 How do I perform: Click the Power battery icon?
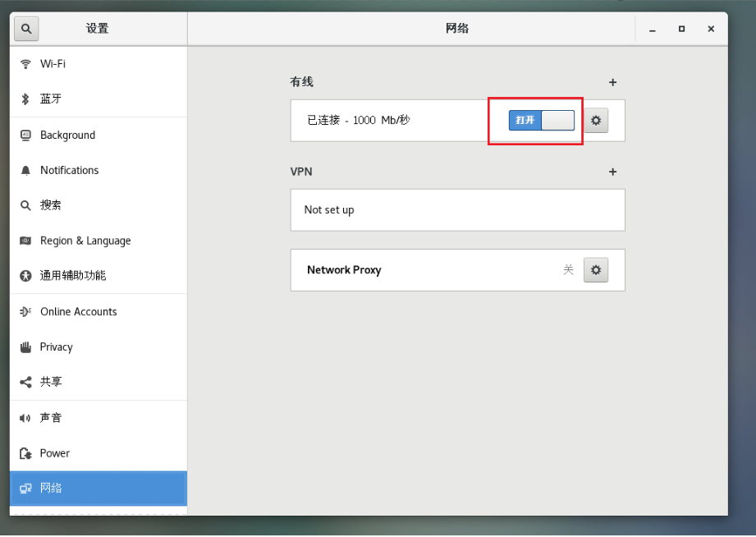(x=25, y=453)
